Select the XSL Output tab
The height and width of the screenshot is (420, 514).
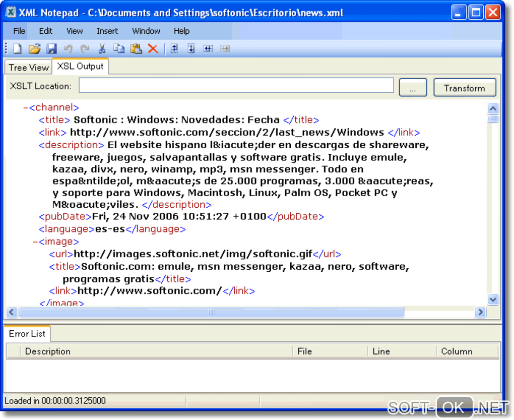tap(80, 66)
